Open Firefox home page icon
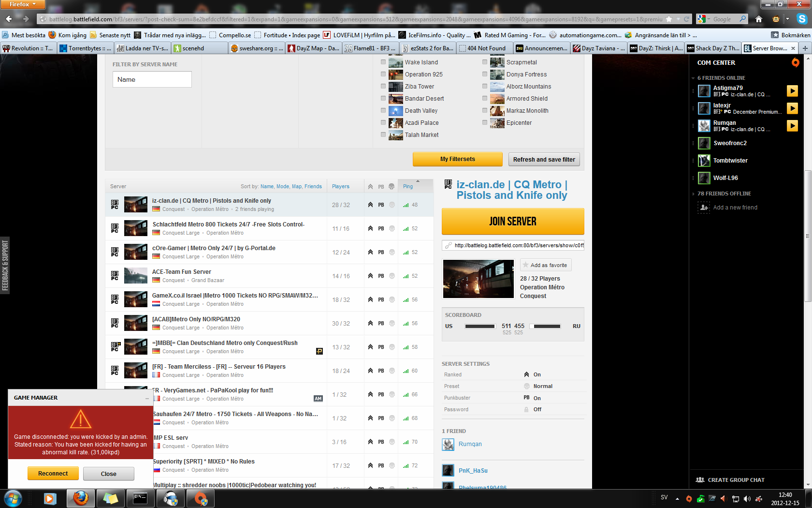Viewport: 812px width, 508px height. pyautogui.click(x=759, y=19)
